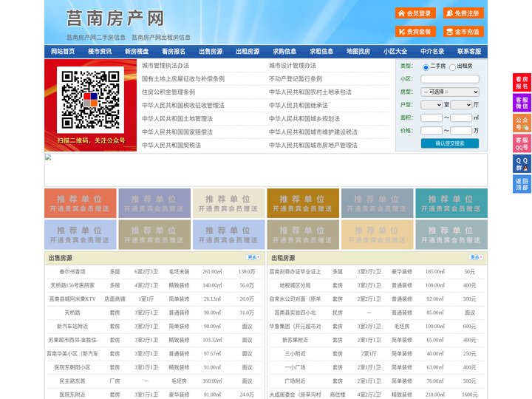Viewport: 532px width, 399px height.
Task: Open 求购信息 in navigation bar
Action: 284,52
